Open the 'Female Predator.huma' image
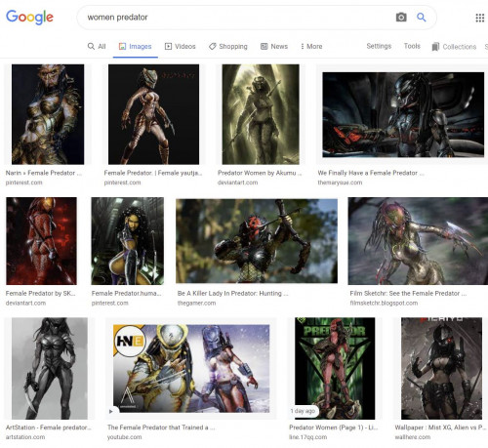This screenshot has height=448, width=488. (x=128, y=241)
